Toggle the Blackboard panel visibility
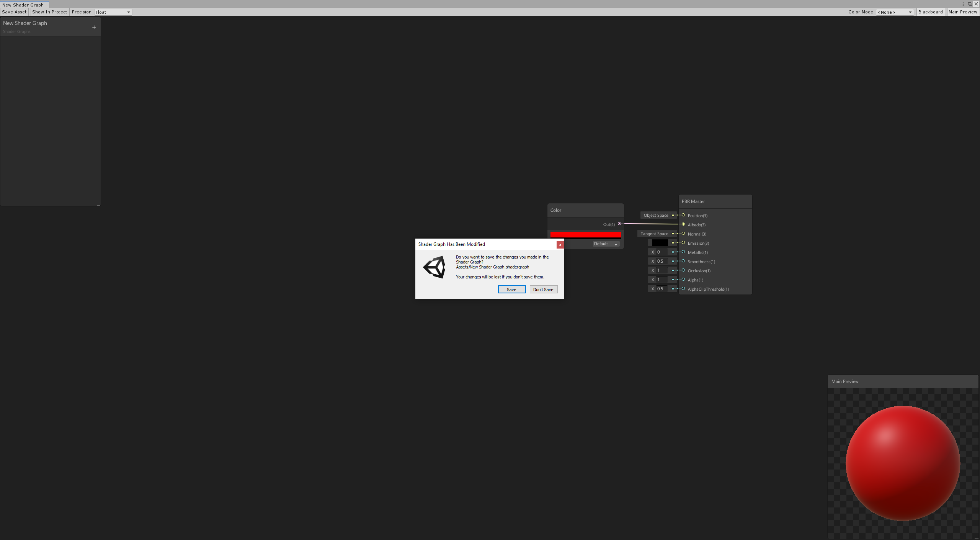The image size is (980, 540). point(930,12)
